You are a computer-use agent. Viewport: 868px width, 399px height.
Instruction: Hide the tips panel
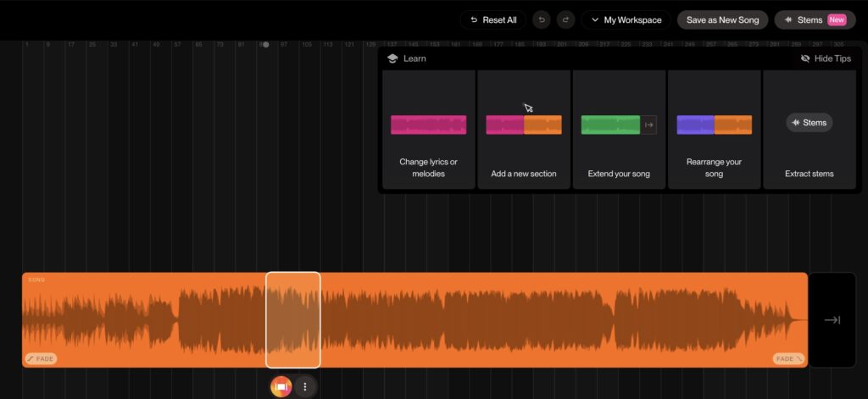pos(826,58)
